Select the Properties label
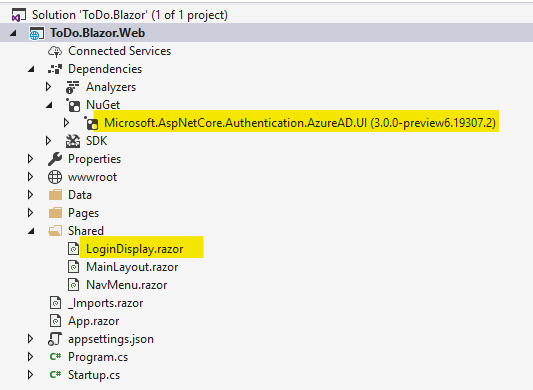Image resolution: width=533 pixels, height=390 pixels. click(x=94, y=159)
